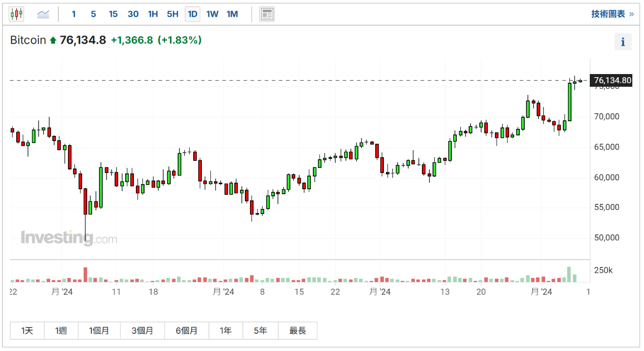This screenshot has height=351, width=644.
Task: Switch chart to 1M interval
Action: (232, 14)
